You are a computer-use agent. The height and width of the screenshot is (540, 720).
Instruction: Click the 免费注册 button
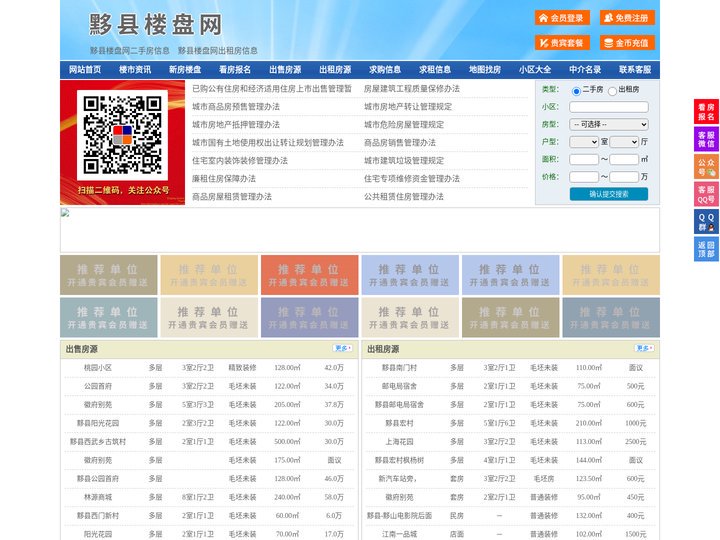coord(627,18)
